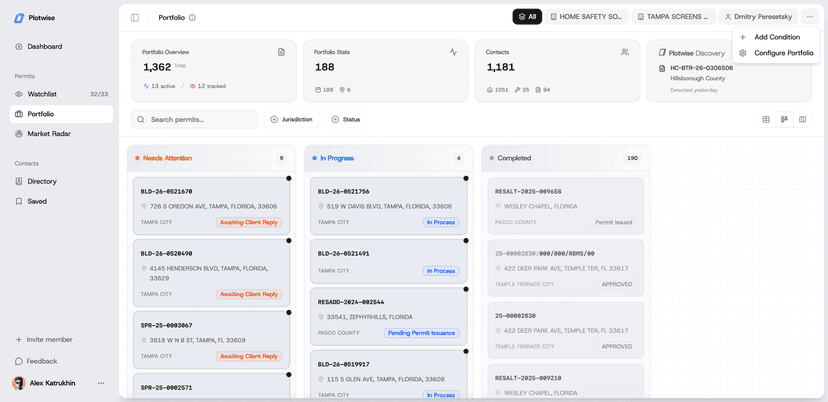Click Permit Issued badge on RESALT-2025-009658

(x=613, y=222)
